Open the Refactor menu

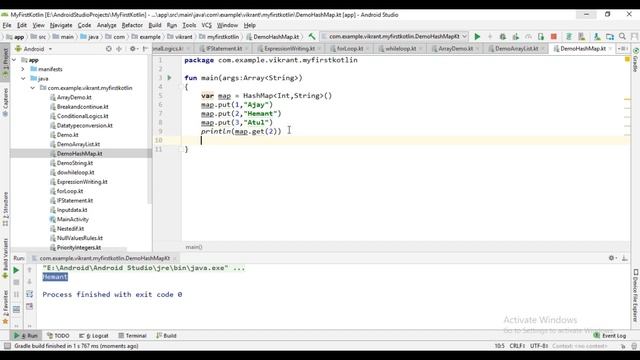coord(132,25)
